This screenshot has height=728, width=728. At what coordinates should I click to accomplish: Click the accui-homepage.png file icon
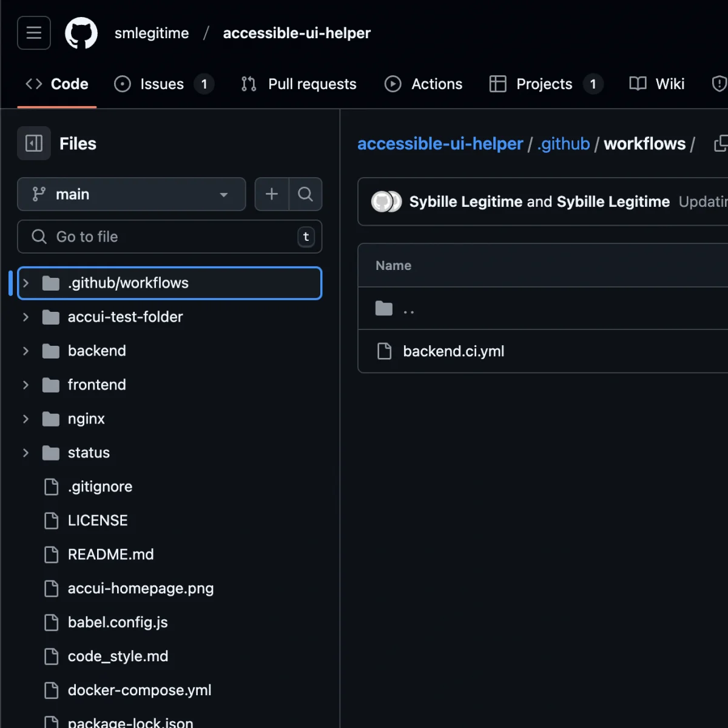pos(52,588)
